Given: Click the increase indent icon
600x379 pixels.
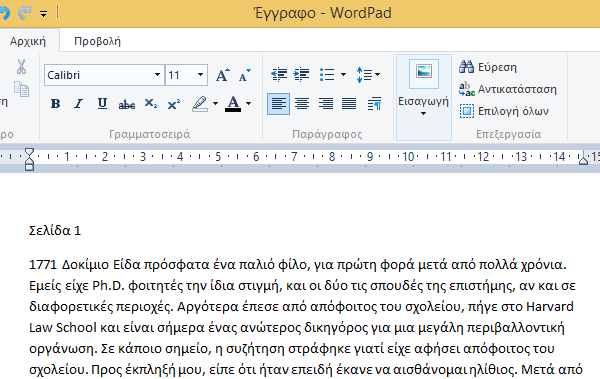Looking at the screenshot, I should coord(302,74).
